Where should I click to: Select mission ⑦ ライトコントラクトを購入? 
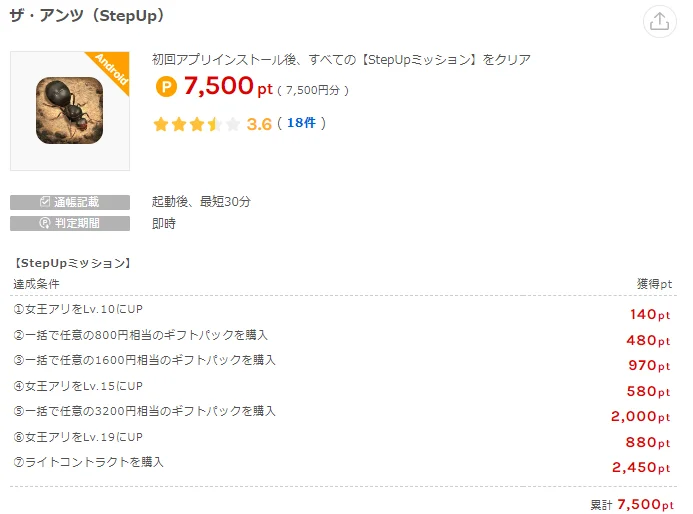88,462
